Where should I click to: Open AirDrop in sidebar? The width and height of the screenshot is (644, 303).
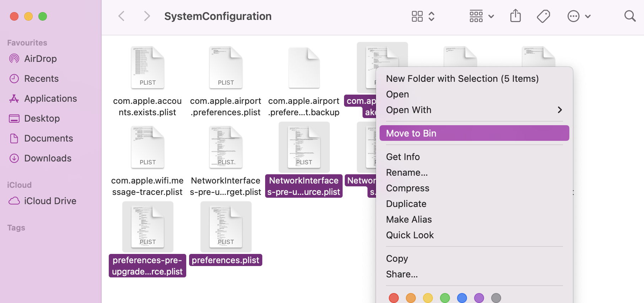click(x=33, y=59)
